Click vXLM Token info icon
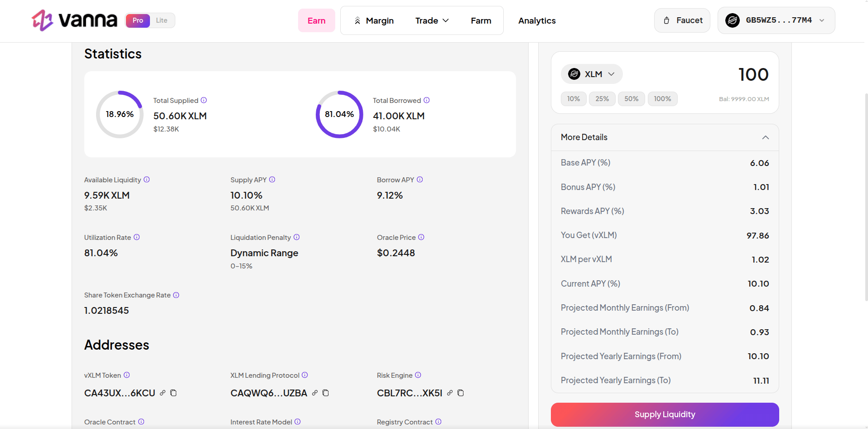Viewport: 868px width, 429px height. pyautogui.click(x=127, y=375)
